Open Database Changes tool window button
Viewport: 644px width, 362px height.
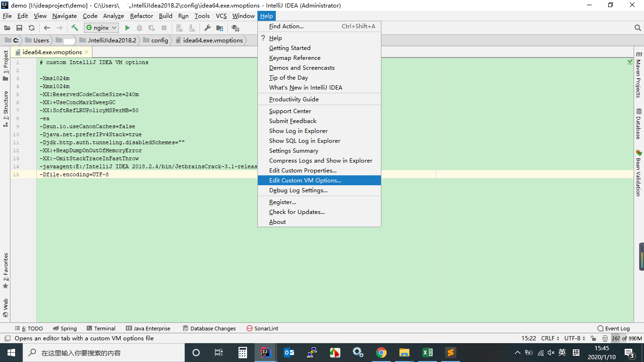click(x=209, y=329)
